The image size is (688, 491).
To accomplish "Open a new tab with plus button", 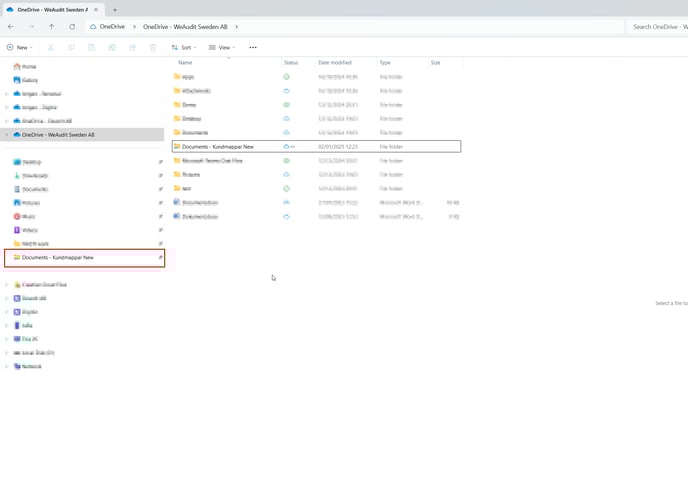I will (x=115, y=10).
